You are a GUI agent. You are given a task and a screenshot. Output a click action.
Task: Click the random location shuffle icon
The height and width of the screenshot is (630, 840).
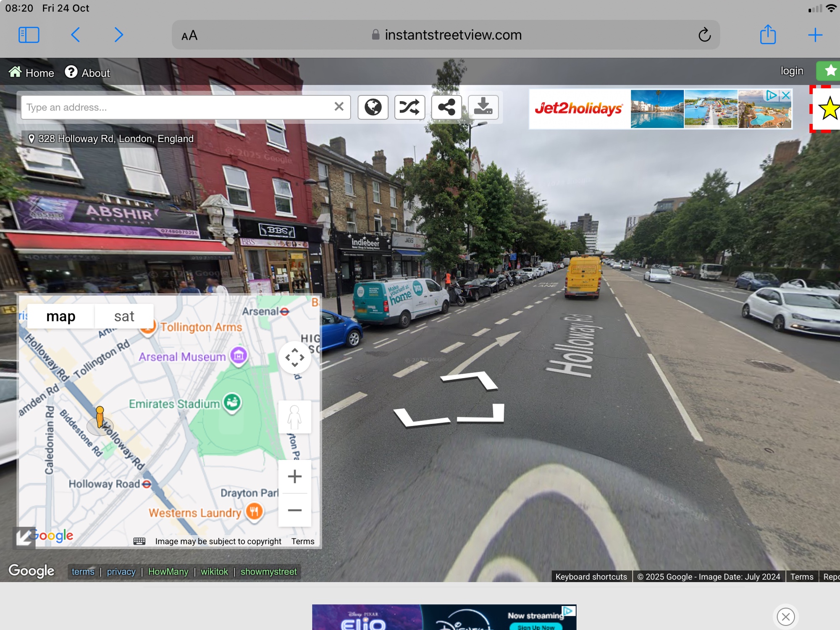(409, 108)
